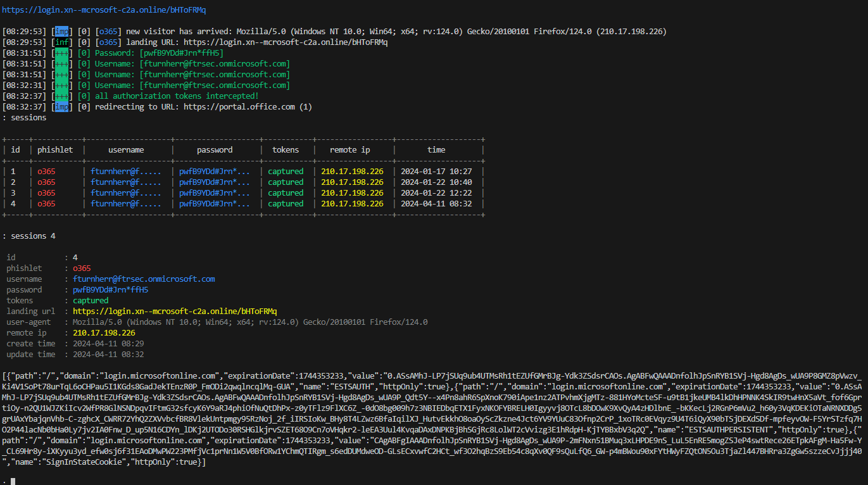Screen dimensions: 868x485
Task: Click the 'remote ip' table column header
Action: point(350,150)
